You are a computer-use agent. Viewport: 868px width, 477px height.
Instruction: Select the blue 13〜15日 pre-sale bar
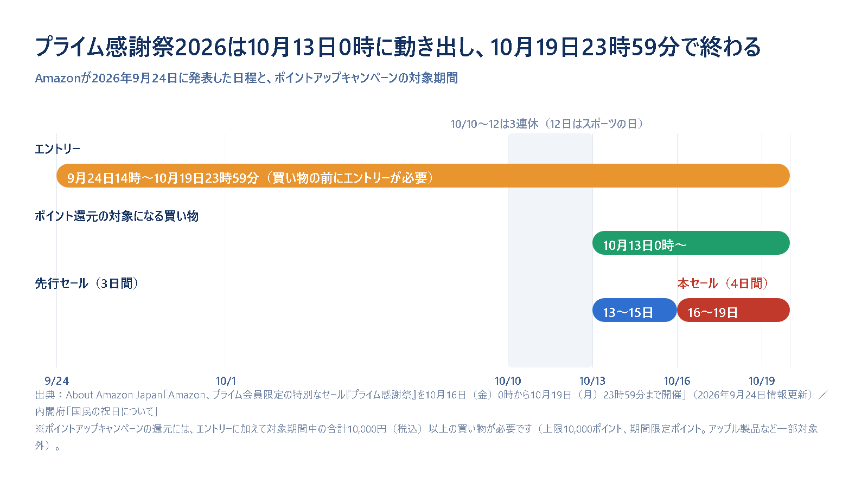pos(635,310)
